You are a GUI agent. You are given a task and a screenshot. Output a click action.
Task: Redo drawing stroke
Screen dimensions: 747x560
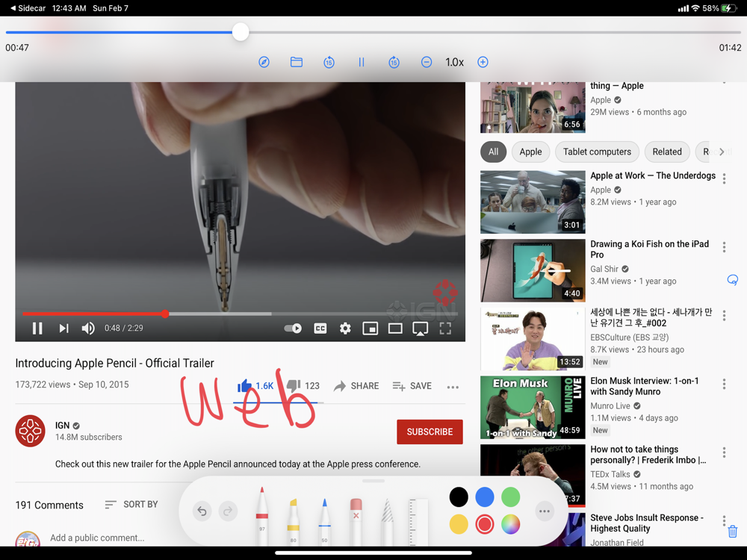(228, 511)
